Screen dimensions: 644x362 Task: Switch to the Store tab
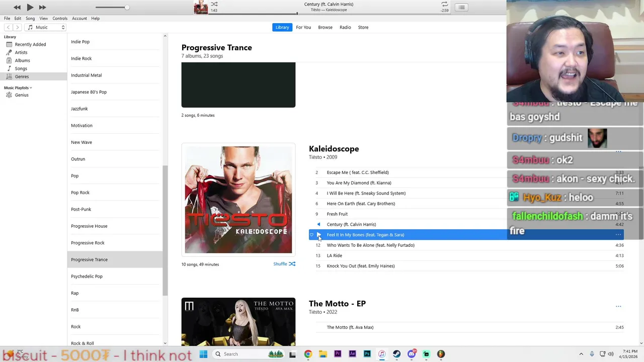click(x=363, y=27)
